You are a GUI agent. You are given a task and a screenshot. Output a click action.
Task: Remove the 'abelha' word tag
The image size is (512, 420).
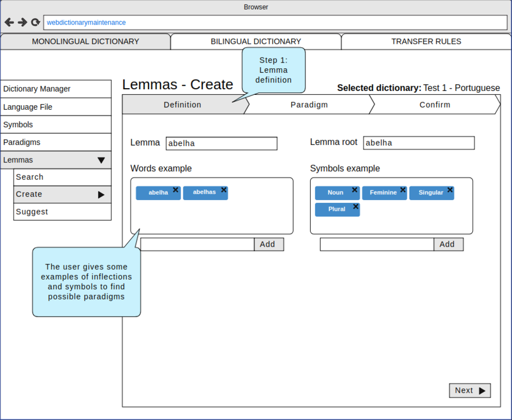coord(176,190)
